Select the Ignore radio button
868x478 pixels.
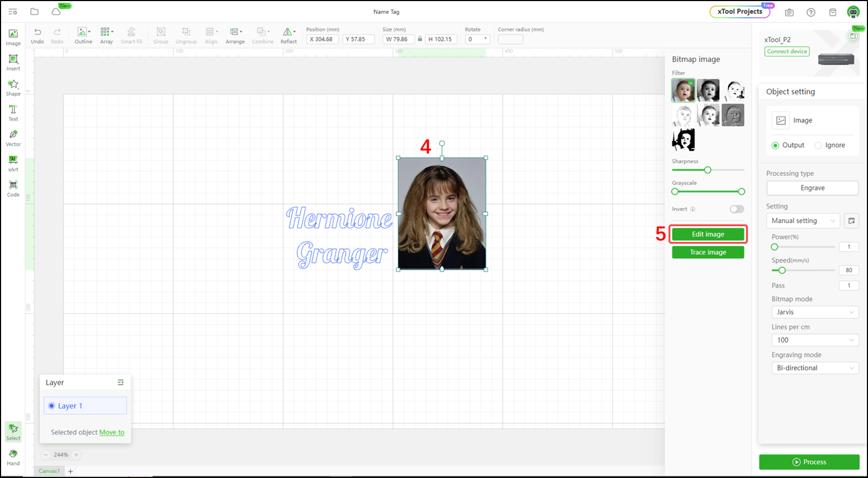pos(818,146)
